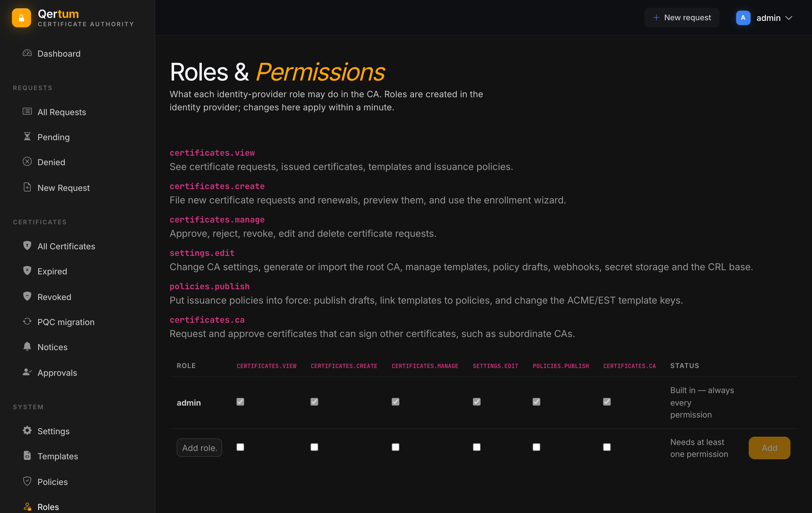The image size is (812, 513).
Task: Enable settings.edit for the new role
Action: click(x=476, y=447)
